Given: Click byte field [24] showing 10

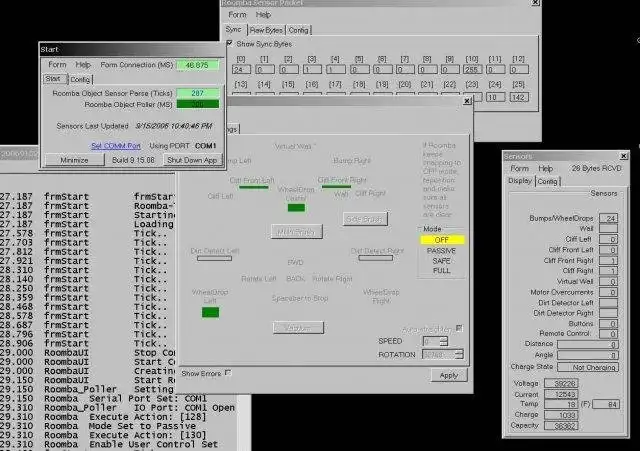Looking at the screenshot, I should click(495, 97).
